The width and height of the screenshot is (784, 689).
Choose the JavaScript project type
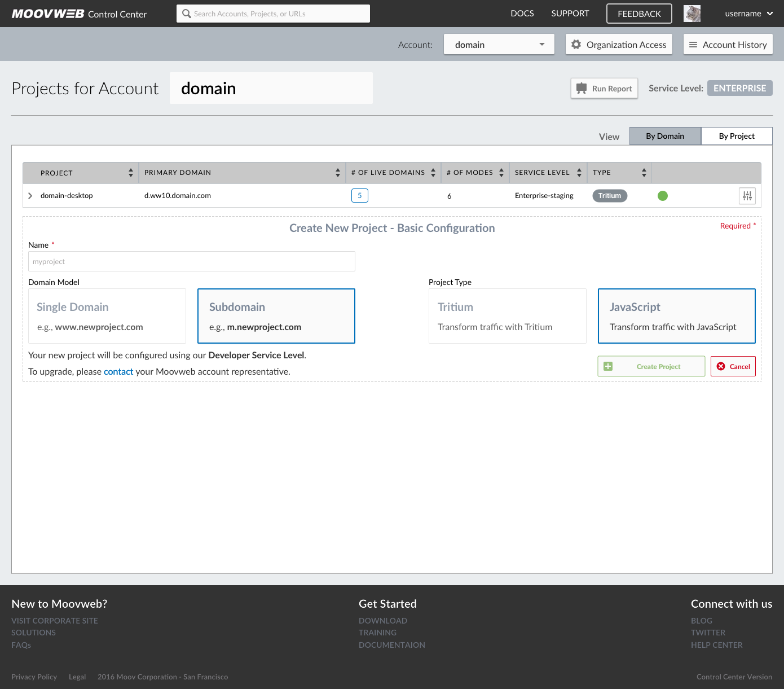point(677,316)
